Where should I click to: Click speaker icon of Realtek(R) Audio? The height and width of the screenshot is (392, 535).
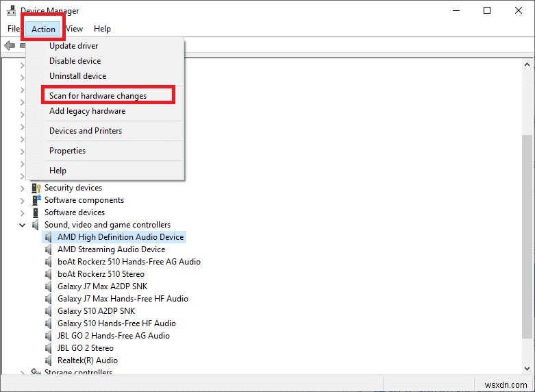click(x=49, y=360)
